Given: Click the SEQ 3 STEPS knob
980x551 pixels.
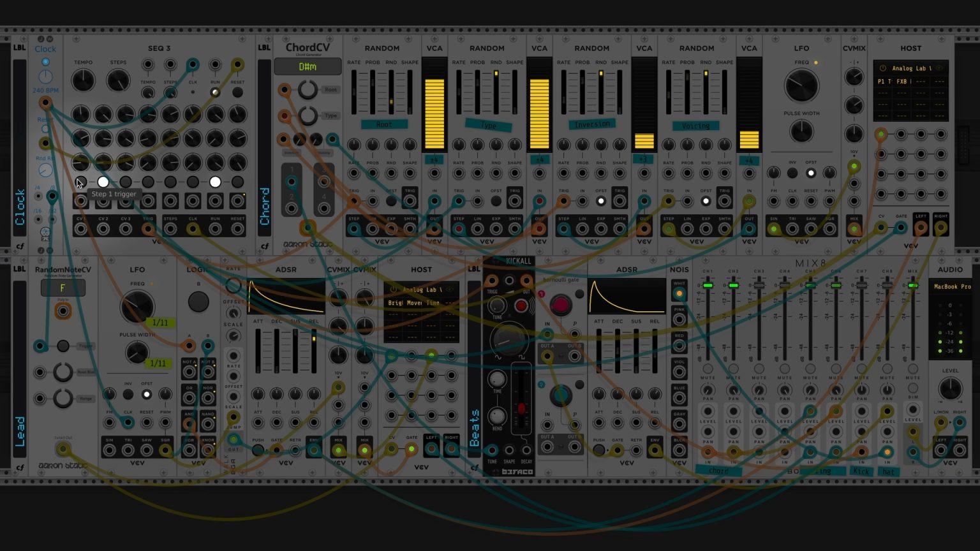Looking at the screenshot, I should (x=118, y=81).
